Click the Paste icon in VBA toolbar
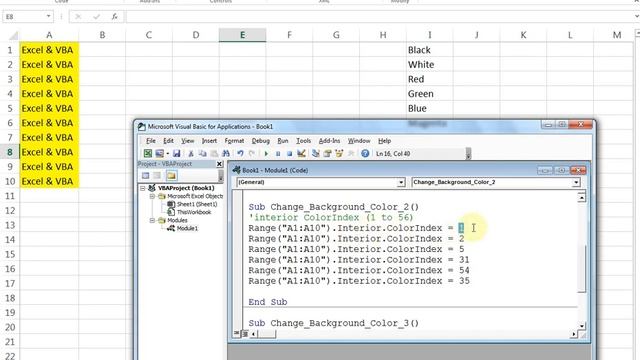 214,153
